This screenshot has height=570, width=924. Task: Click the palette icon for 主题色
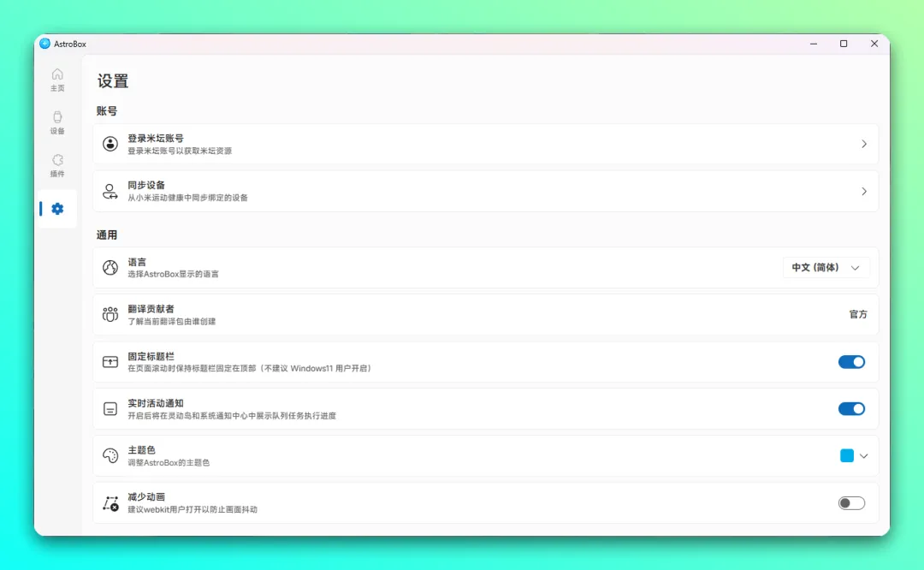pyautogui.click(x=110, y=455)
